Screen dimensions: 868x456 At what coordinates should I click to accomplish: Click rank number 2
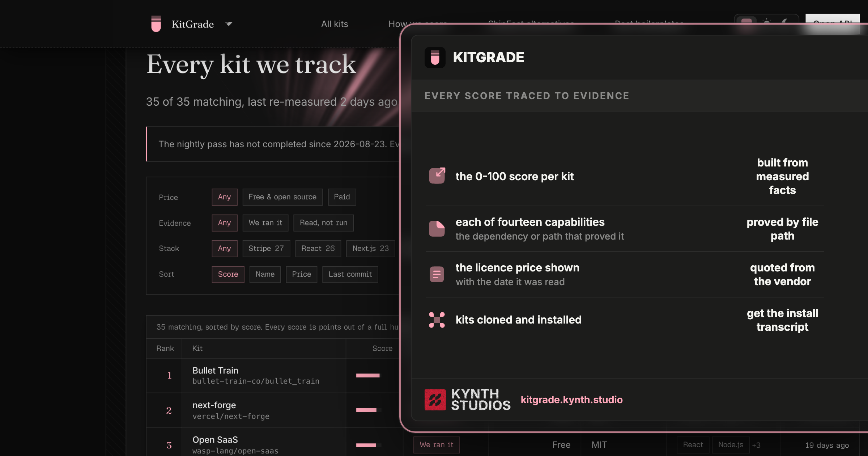tap(169, 410)
